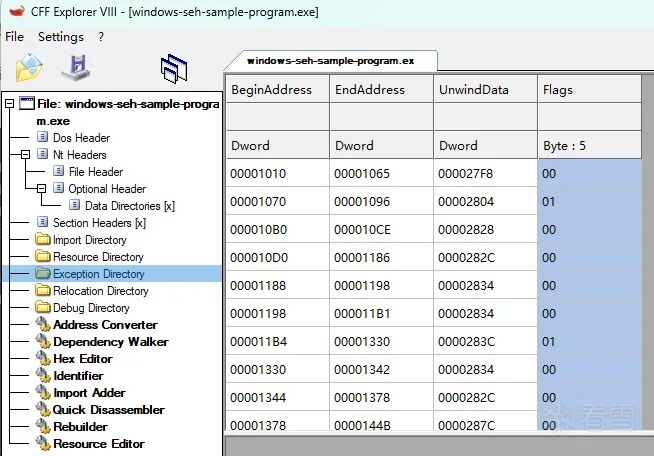This screenshot has height=456, width=654.
Task: Select Flags cell in row 00001070
Action: [x=589, y=201]
